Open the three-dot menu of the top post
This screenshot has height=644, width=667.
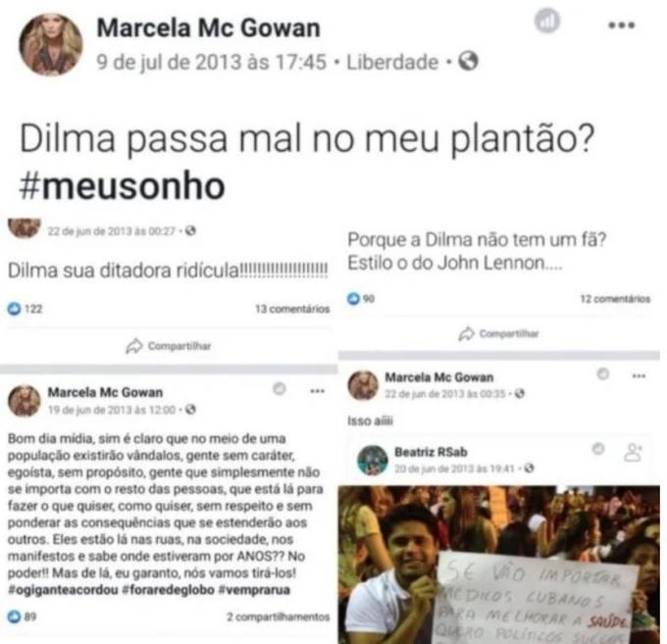[x=622, y=25]
